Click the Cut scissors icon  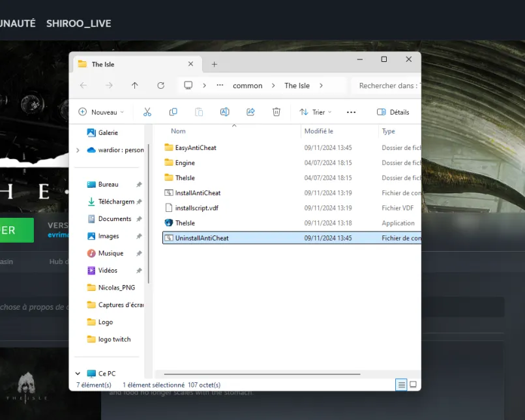coord(147,112)
